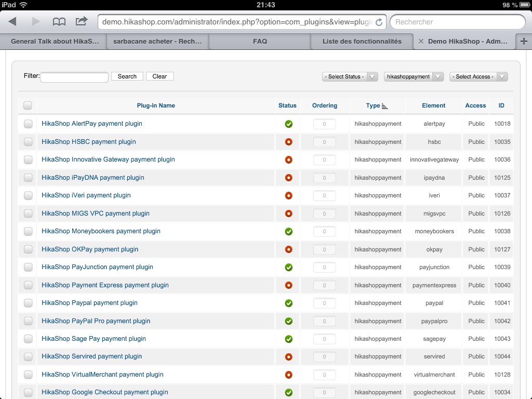Tick the Innovative Gateway plugin checkbox
This screenshot has width=532, height=399.
(x=28, y=159)
